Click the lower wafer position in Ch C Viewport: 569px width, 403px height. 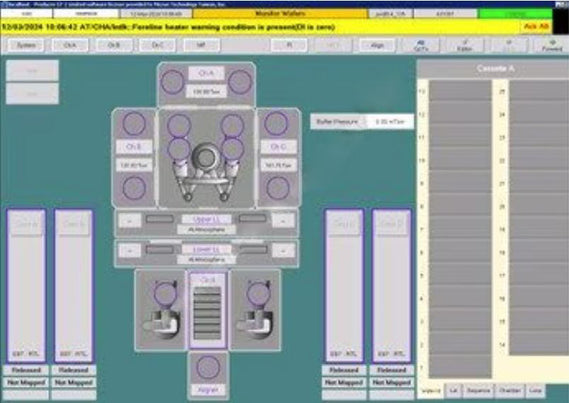(x=278, y=188)
